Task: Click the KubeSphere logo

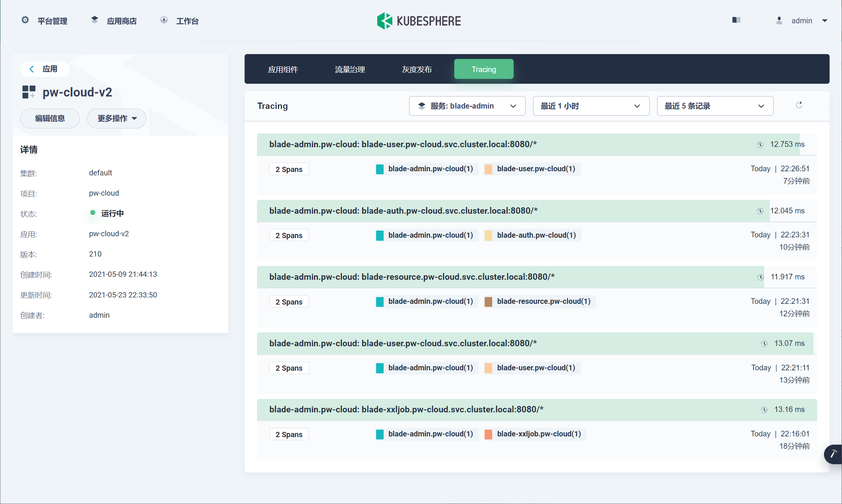Action: pyautogui.click(x=419, y=21)
